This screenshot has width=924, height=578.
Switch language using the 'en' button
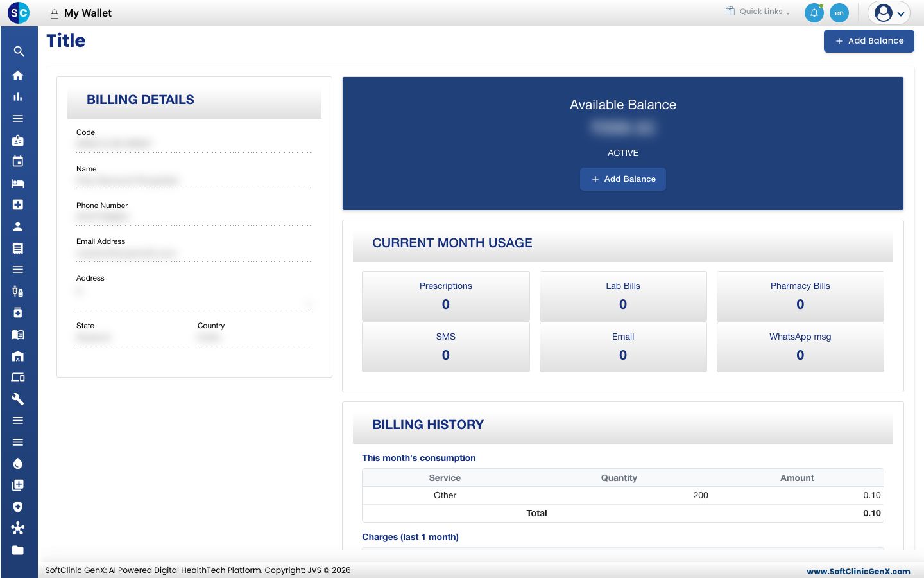[x=839, y=13]
